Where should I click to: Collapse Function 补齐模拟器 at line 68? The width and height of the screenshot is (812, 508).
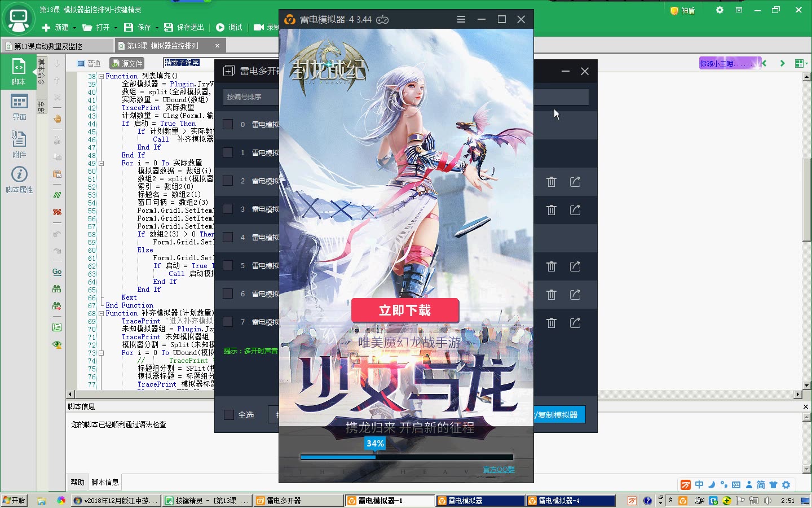(x=101, y=313)
